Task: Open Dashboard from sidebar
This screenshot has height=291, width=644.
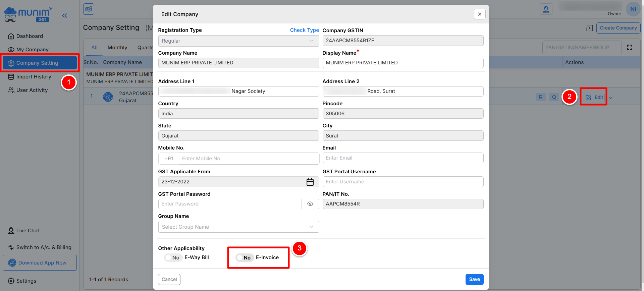Action: click(x=30, y=36)
